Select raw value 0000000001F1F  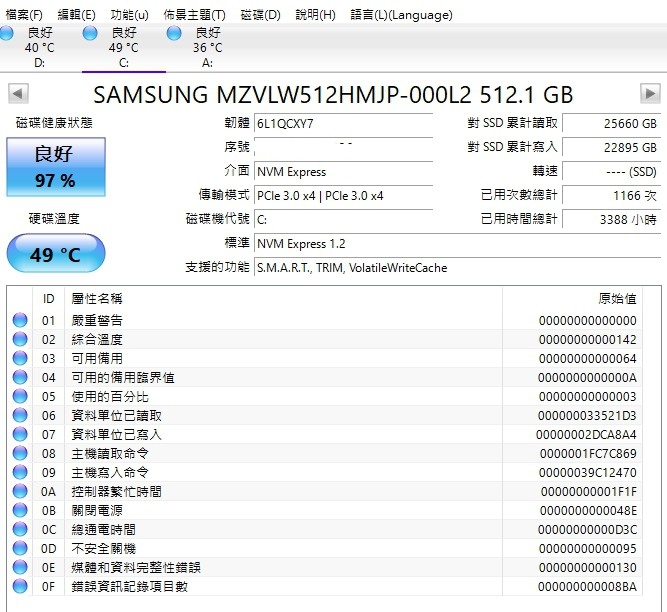click(x=589, y=492)
